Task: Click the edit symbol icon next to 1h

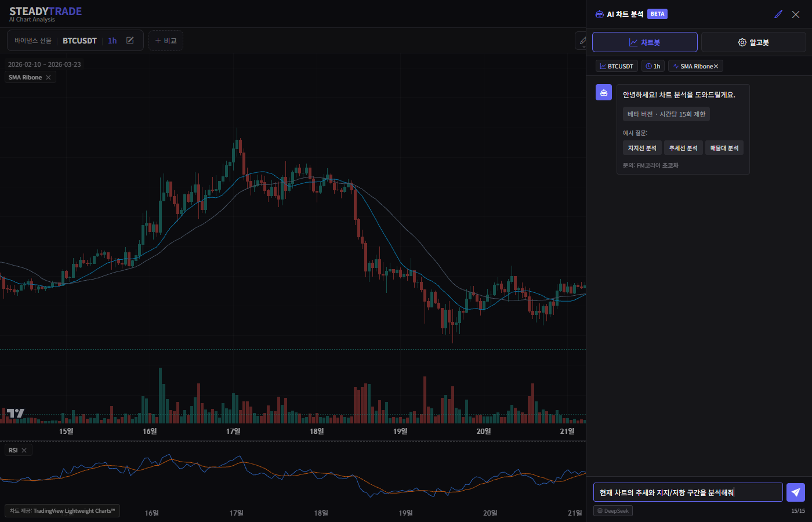Action: pos(130,41)
